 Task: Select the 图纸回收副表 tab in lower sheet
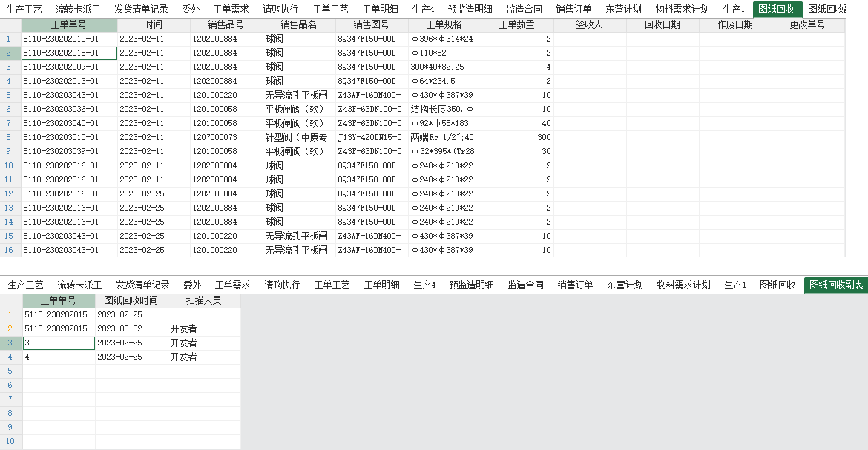coord(836,285)
